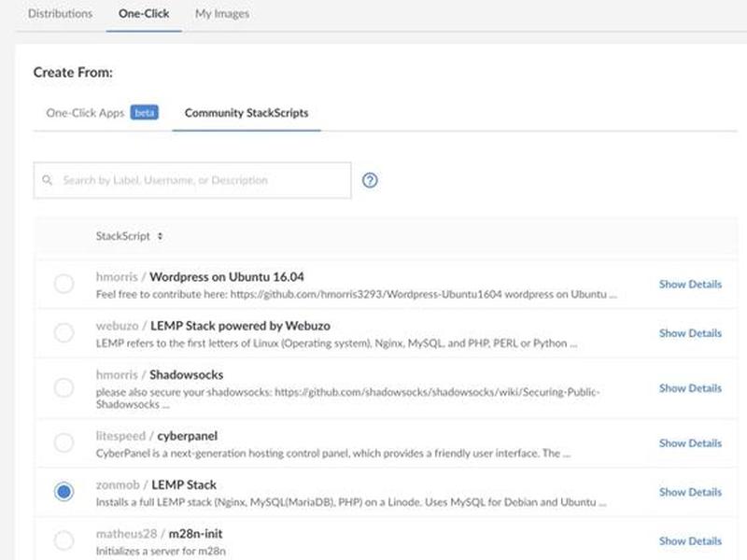The height and width of the screenshot is (560, 747).
Task: Click the 'Create From:' heading
Action: 73,73
